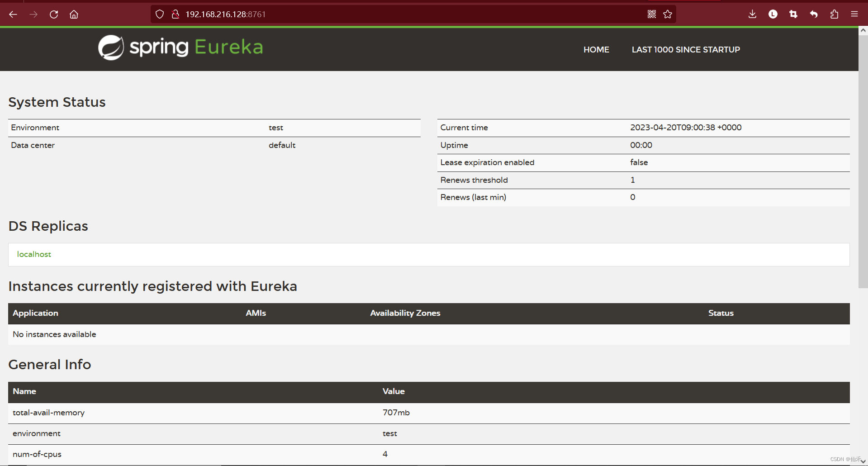
Task: Click the Status column header
Action: pos(721,313)
